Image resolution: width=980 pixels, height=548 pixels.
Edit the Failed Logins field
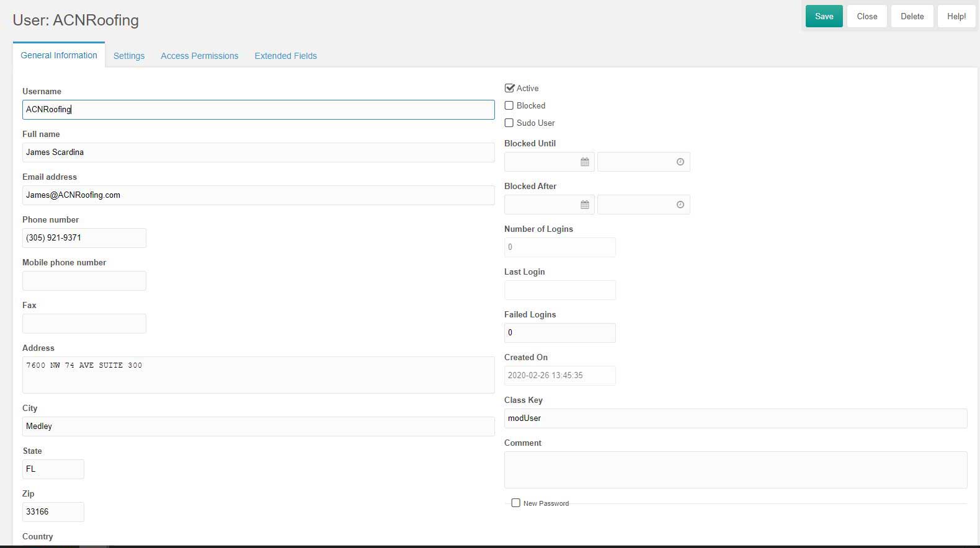(x=560, y=333)
